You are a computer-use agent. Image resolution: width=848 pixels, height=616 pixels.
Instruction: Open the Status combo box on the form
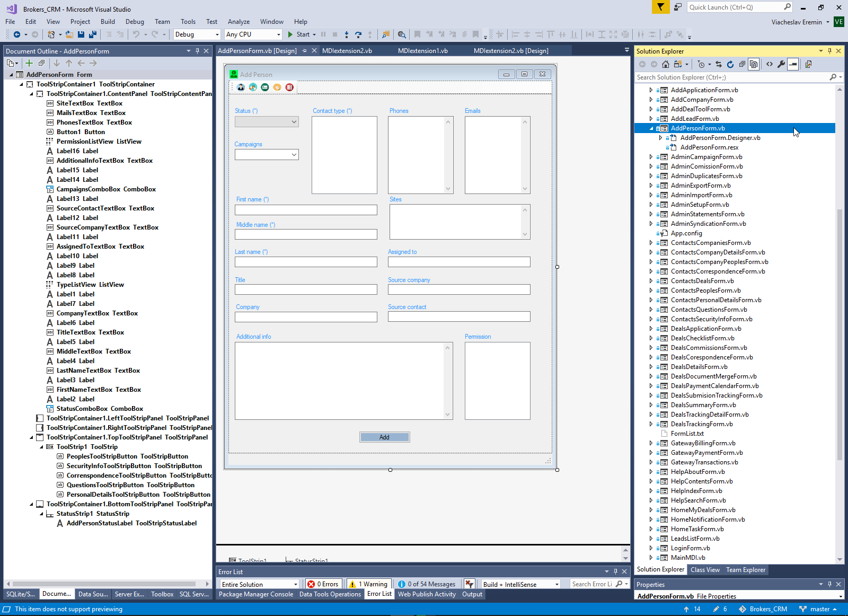[x=267, y=122]
